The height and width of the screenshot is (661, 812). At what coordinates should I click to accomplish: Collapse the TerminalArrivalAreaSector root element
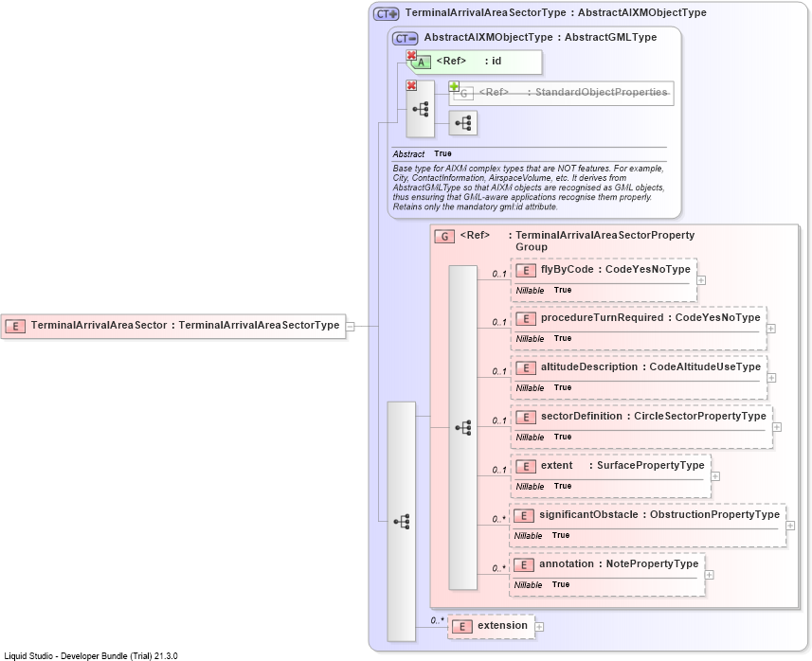coord(350,326)
